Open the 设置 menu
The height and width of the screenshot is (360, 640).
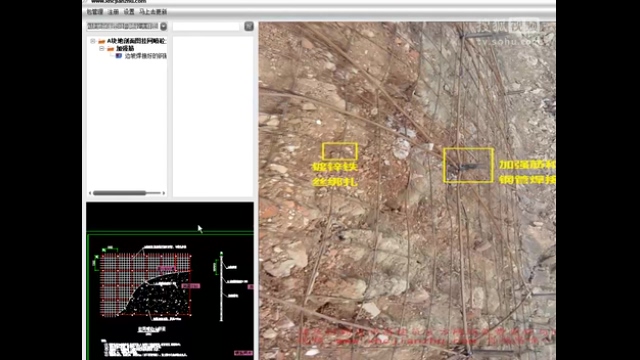[129, 12]
